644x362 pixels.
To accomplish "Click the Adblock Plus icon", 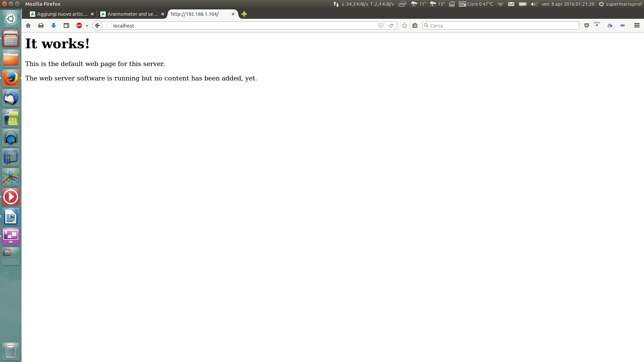I will tap(79, 25).
